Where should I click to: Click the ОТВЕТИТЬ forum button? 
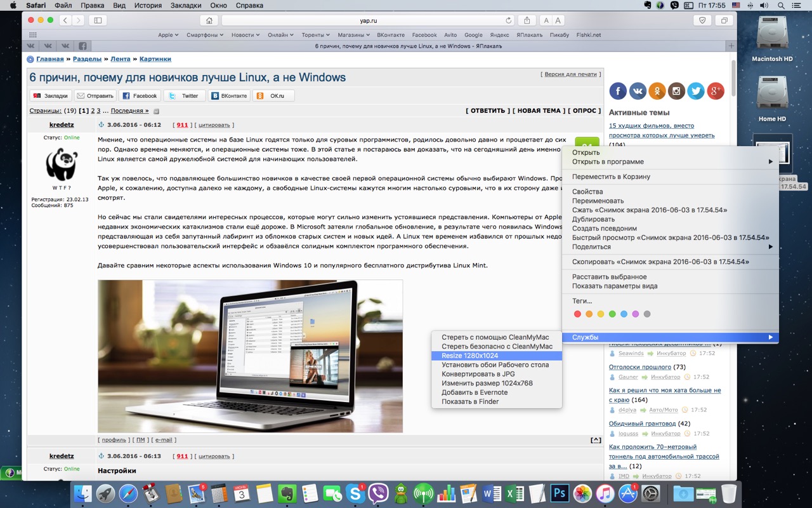488,110
